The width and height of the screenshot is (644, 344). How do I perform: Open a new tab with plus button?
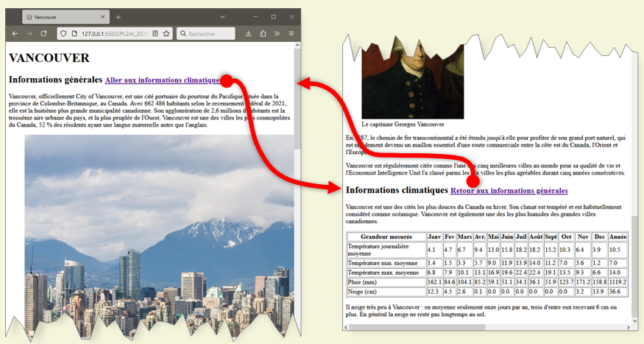pyautogui.click(x=118, y=16)
